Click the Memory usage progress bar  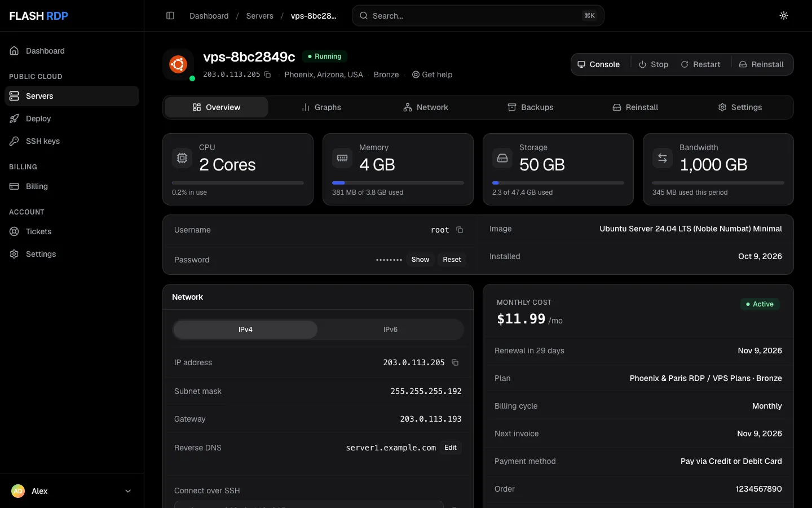coord(398,183)
